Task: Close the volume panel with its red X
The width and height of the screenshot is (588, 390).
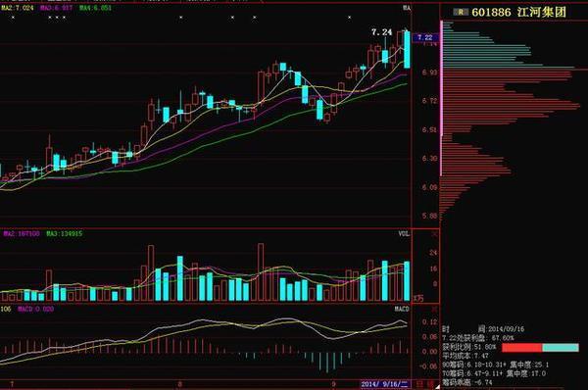Action: pyautogui.click(x=434, y=234)
